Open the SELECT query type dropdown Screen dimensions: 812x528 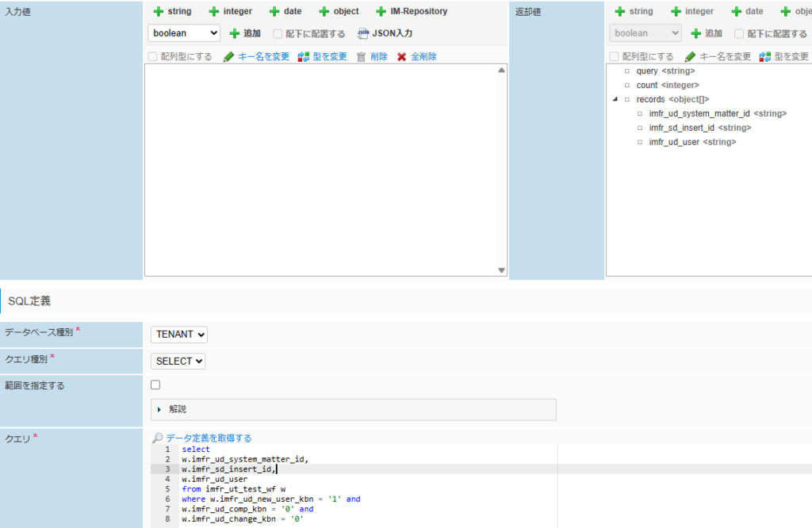click(178, 361)
